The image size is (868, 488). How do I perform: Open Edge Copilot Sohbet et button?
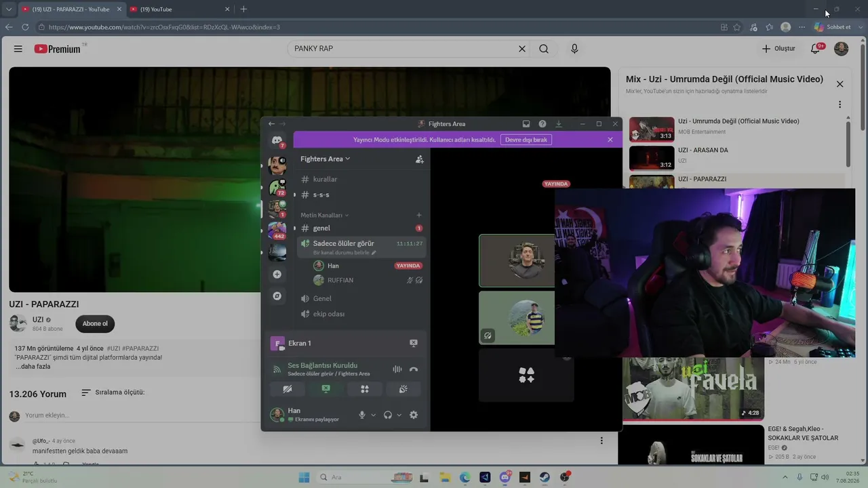[x=833, y=27]
